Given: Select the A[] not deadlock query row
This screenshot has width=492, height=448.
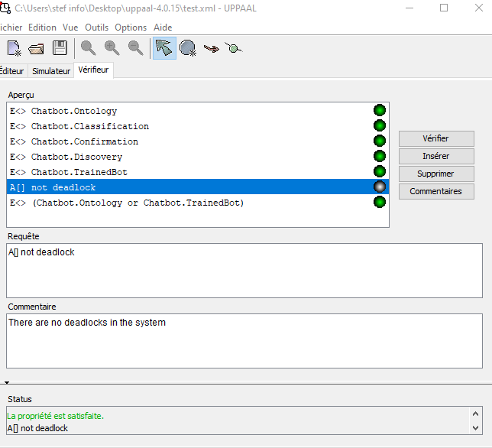Looking at the screenshot, I should pos(198,187).
